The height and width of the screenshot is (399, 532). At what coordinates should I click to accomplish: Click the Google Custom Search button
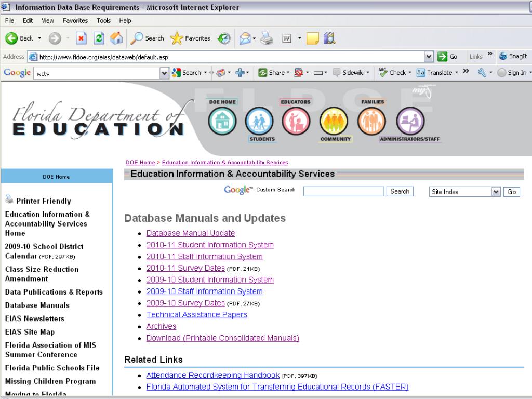400,191
